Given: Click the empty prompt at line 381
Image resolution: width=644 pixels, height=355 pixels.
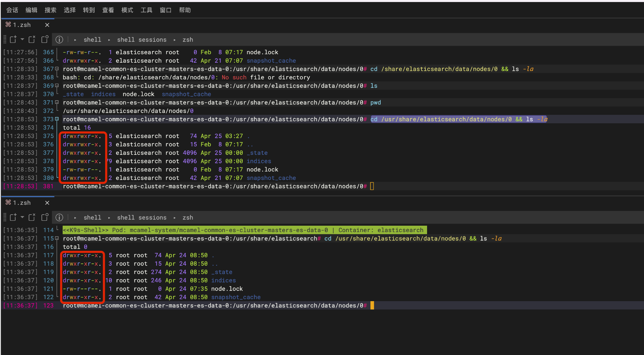Looking at the screenshot, I should coord(372,186).
